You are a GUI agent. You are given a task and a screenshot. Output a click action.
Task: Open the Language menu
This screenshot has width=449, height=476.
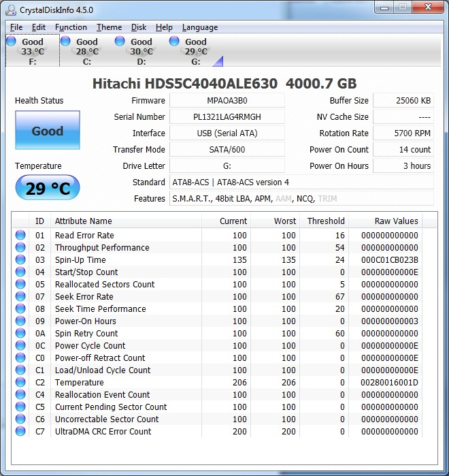[200, 27]
